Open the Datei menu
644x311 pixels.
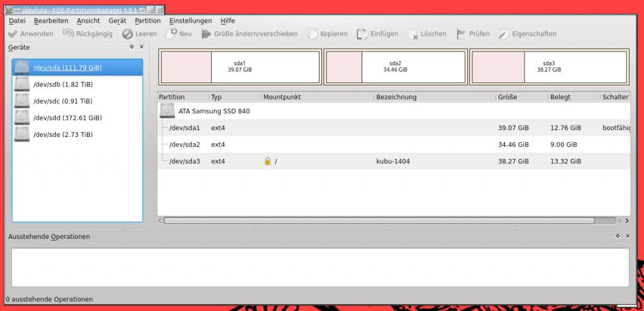[x=17, y=21]
